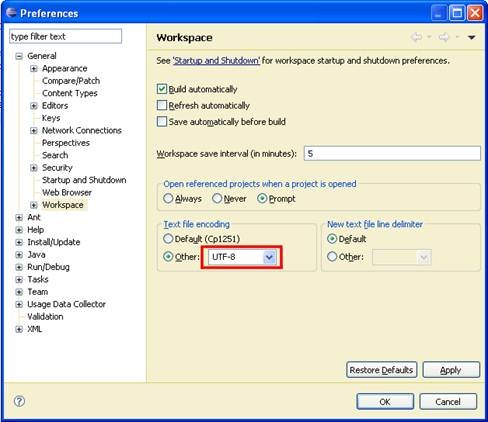Expand the Security node
Image resolution: width=488 pixels, height=422 pixels.
pyautogui.click(x=34, y=168)
